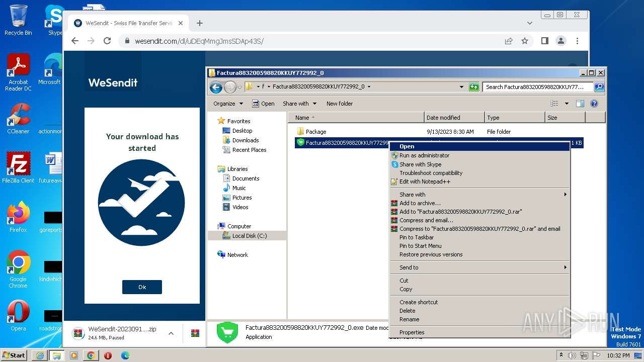Open Chrome's three-dot menu
Screen dimensions: 644x362
point(577,41)
